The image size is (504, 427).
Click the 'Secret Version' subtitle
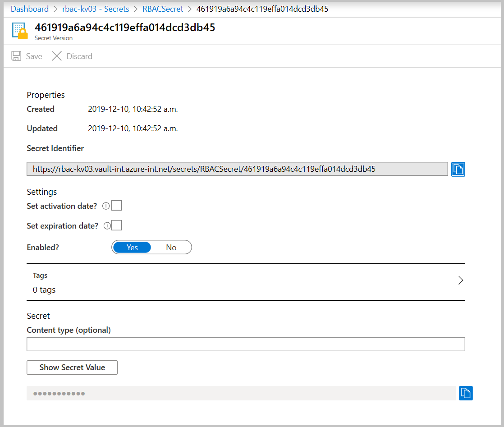tap(54, 38)
